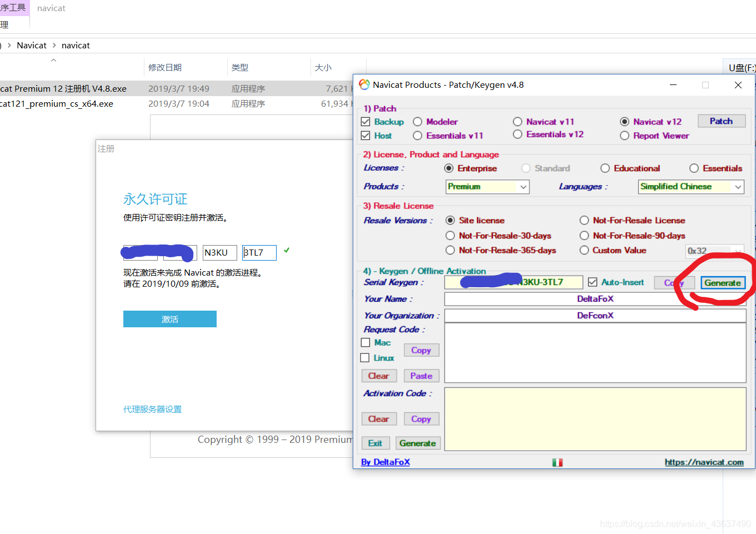Screen dimensions: 756x534
Task: Click the green checkmark beside the license key
Action: click(287, 251)
